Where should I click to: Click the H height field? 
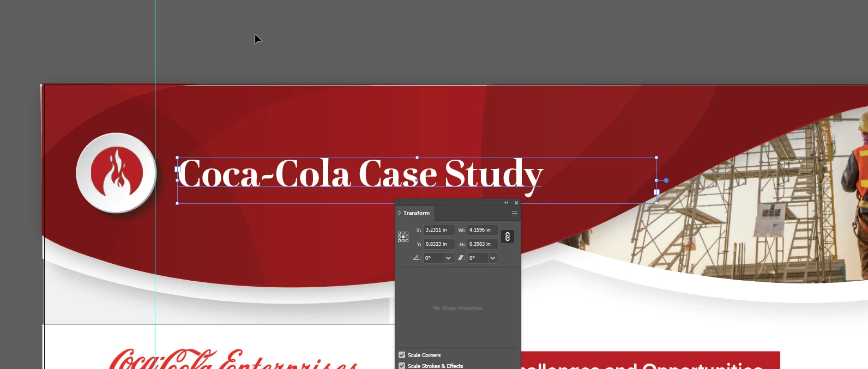(x=483, y=244)
